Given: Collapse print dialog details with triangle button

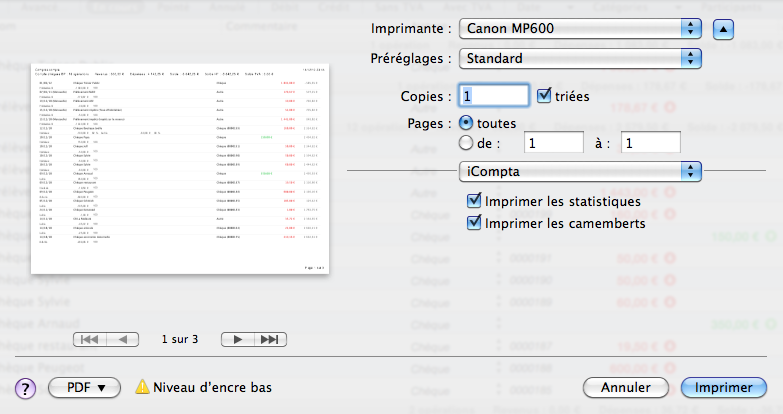Looking at the screenshot, I should pos(724,26).
